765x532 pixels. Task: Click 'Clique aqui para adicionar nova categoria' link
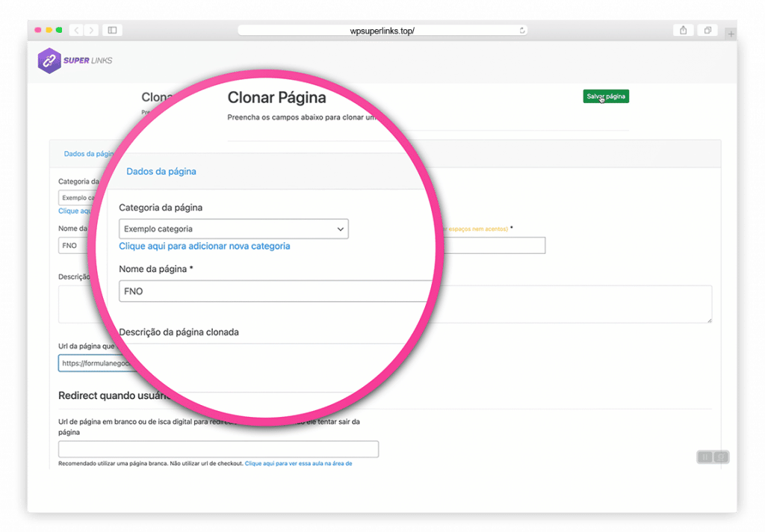coord(204,246)
